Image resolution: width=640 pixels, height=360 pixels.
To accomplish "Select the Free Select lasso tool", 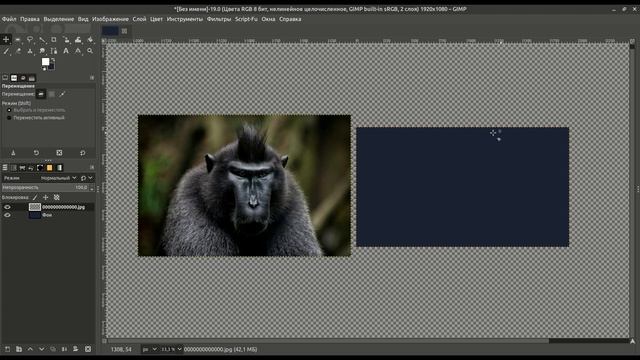I will click(30, 40).
